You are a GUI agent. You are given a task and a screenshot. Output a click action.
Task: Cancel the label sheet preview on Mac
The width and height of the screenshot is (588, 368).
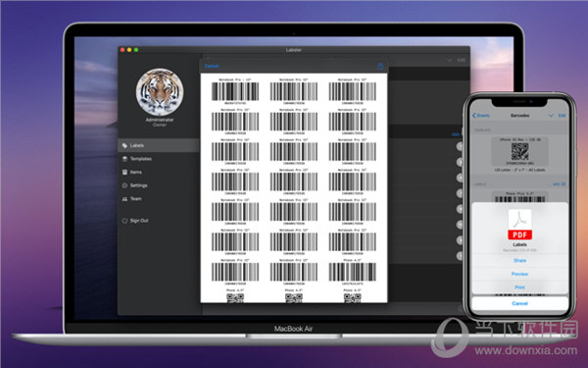click(211, 66)
